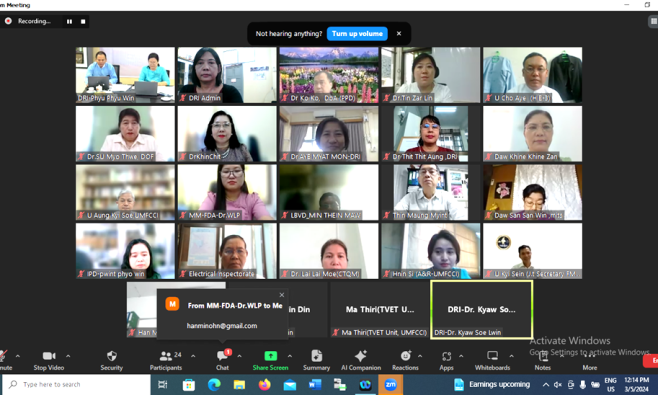Show hidden tray icons arrow
Image resolution: width=658 pixels, height=395 pixels.
click(546, 385)
